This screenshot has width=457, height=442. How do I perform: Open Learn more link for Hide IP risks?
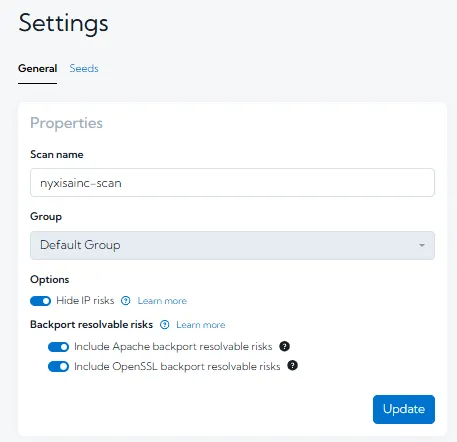tap(162, 301)
